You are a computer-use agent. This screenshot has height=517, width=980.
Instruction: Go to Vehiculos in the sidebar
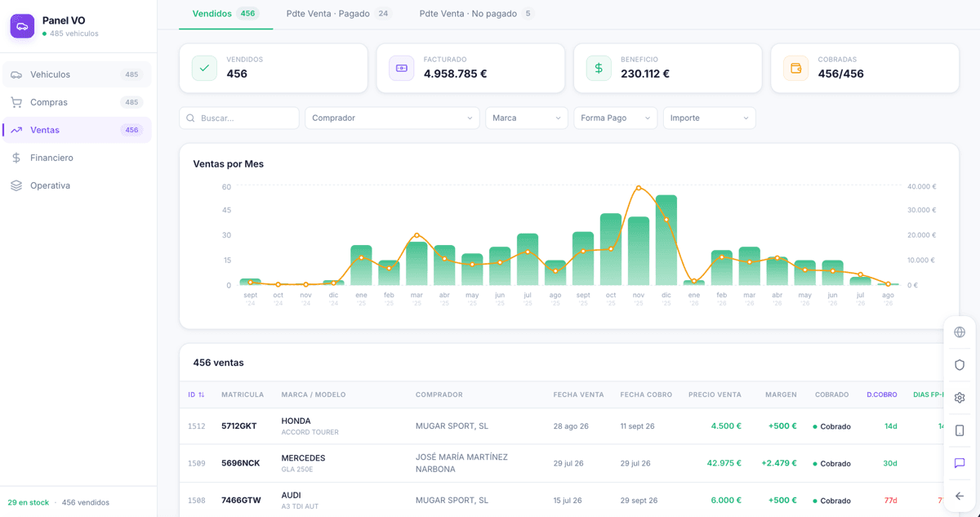77,74
